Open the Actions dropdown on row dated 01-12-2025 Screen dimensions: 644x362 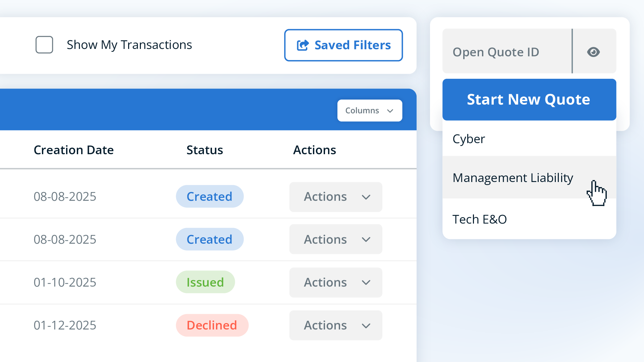pyautogui.click(x=335, y=325)
